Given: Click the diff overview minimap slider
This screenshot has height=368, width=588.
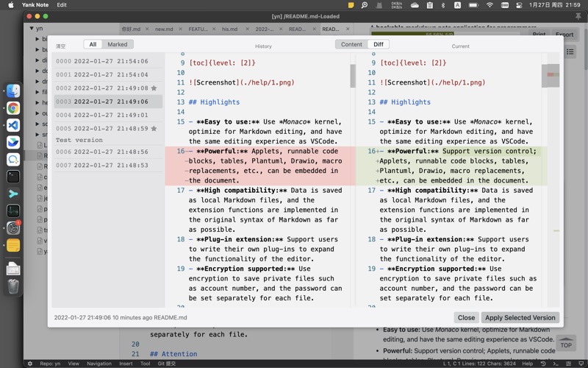Looking at the screenshot, I should pos(551,76).
